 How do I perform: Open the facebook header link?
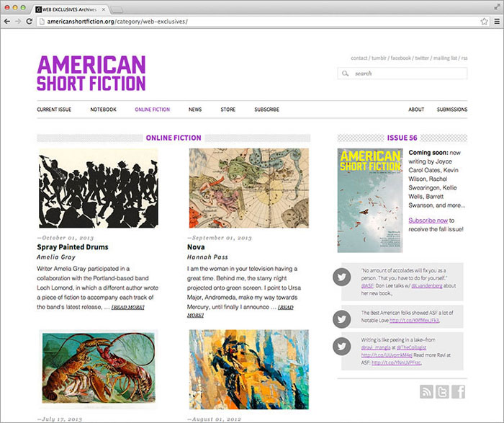tap(400, 58)
